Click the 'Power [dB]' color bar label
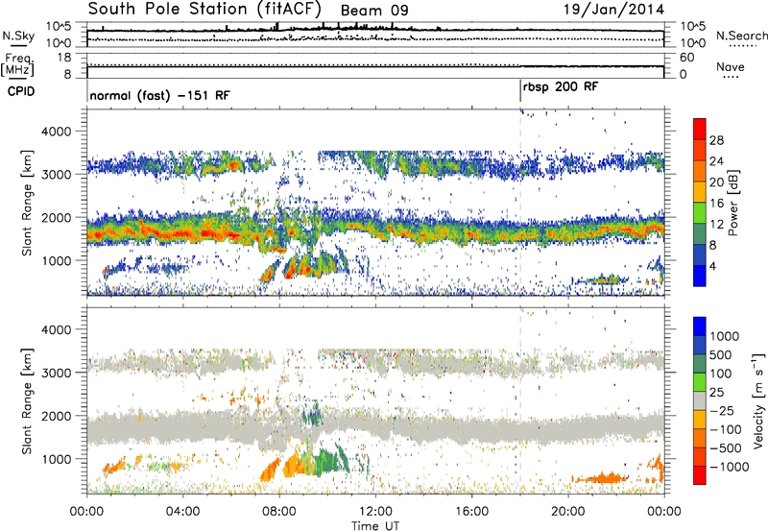 pyautogui.click(x=732, y=203)
